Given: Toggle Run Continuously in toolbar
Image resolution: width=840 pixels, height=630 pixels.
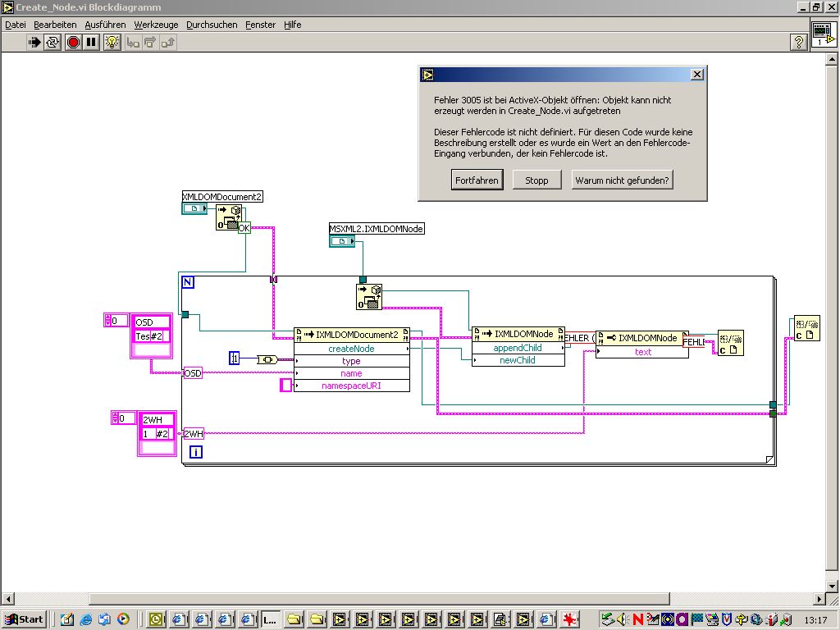Looking at the screenshot, I should pos(53,42).
